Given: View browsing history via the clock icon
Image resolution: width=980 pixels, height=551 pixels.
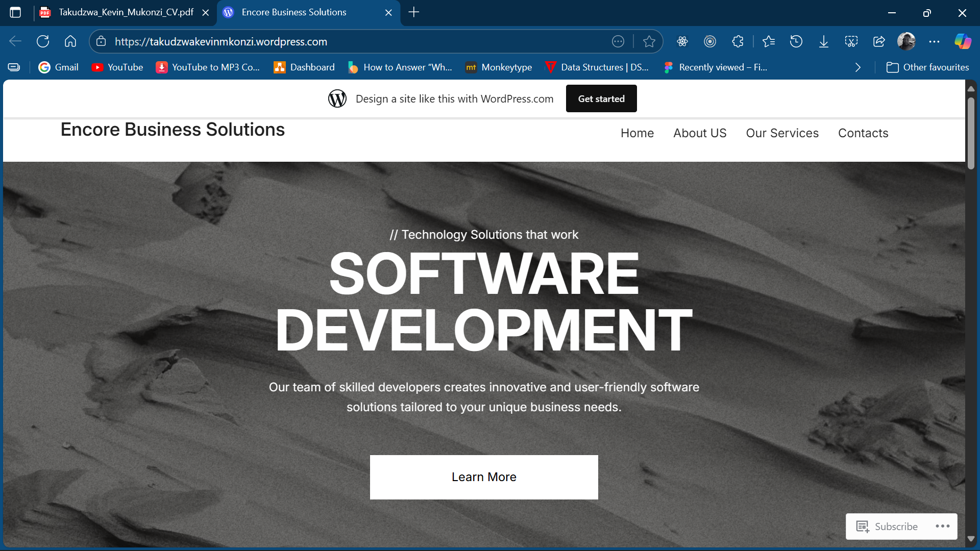Looking at the screenshot, I should [796, 41].
